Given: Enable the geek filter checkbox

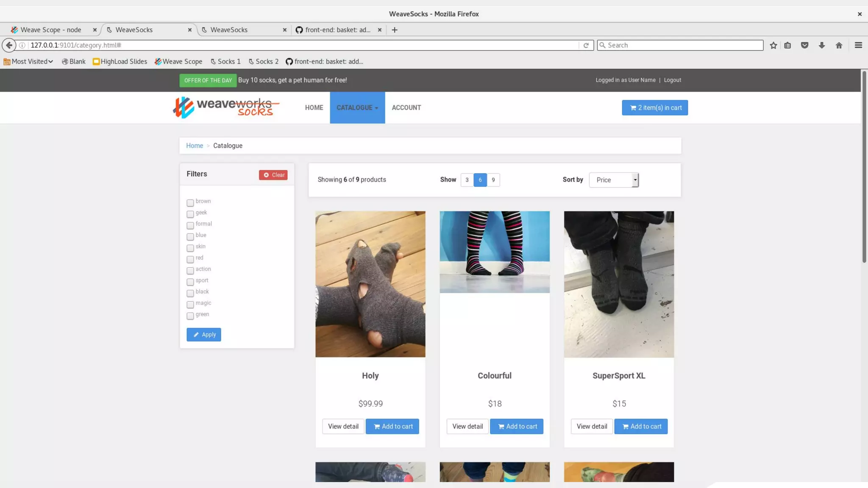Looking at the screenshot, I should coord(190,214).
